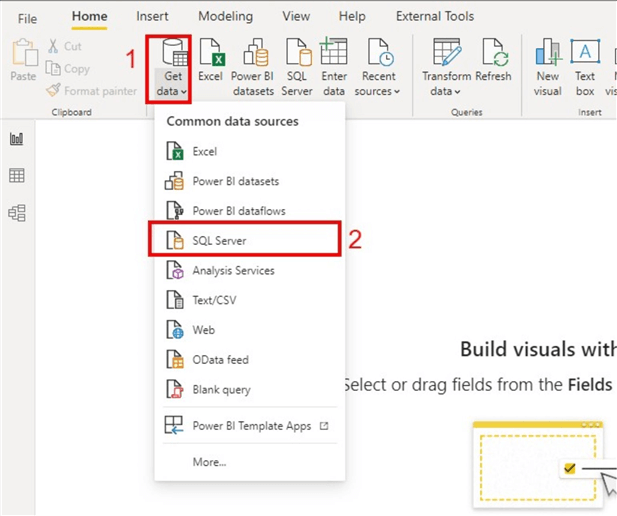This screenshot has width=617, height=516.
Task: Click the external link icon beside Template Apps
Action: (x=324, y=426)
